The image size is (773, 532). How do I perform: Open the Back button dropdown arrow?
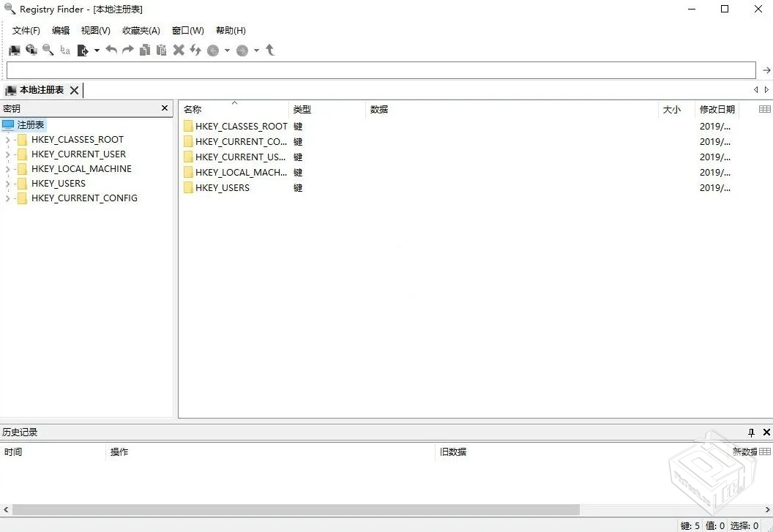pyautogui.click(x=227, y=50)
